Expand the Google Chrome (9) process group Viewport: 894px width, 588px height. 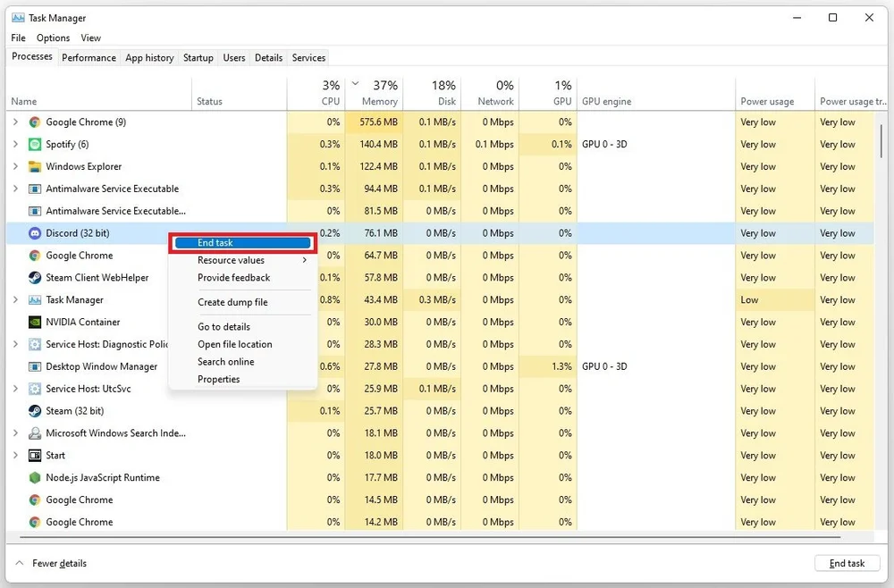14,122
